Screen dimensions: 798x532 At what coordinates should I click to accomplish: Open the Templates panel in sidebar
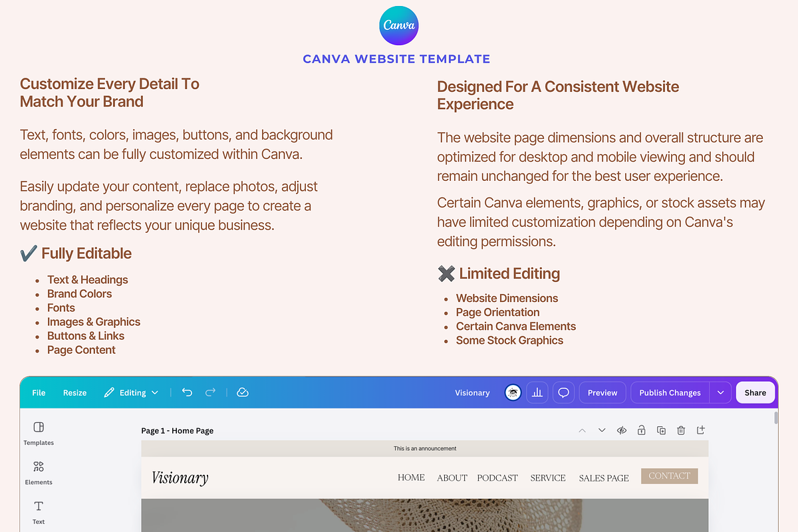39,433
